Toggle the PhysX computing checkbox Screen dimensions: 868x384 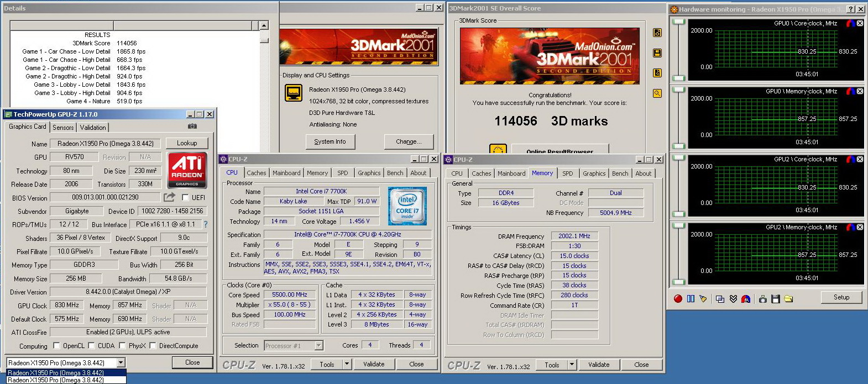coord(122,346)
